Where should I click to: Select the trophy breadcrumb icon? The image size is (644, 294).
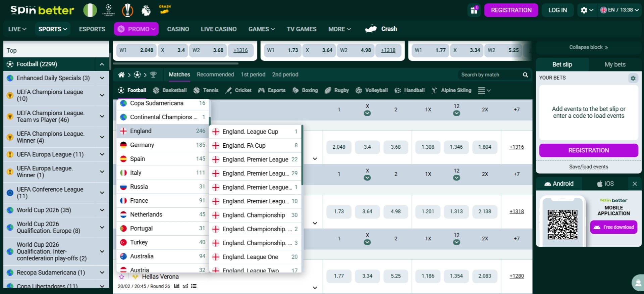click(x=153, y=75)
